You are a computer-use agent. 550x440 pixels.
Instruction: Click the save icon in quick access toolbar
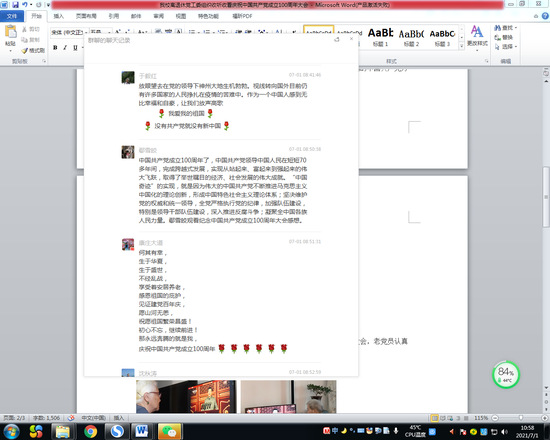[x=15, y=5]
